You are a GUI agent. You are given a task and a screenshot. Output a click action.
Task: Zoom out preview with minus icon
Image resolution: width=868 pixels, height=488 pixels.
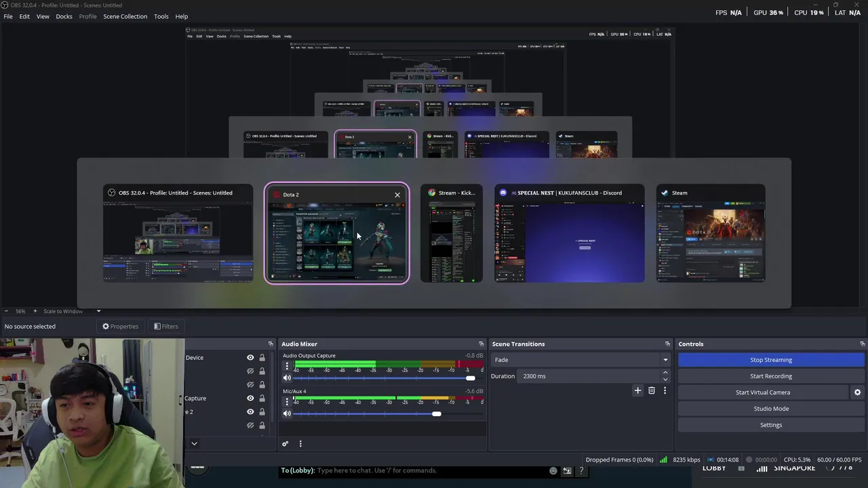(x=5, y=311)
